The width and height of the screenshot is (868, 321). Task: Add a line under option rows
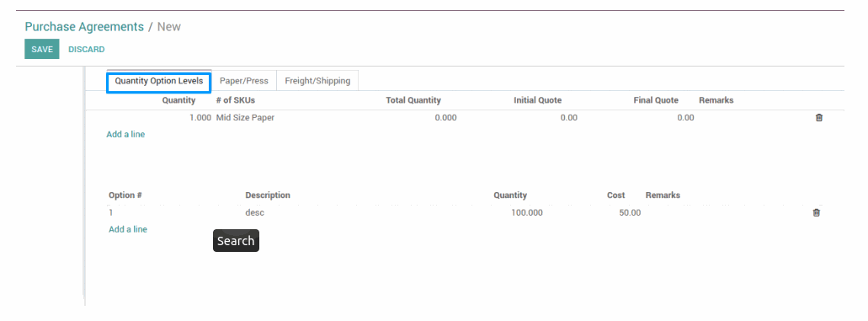pyautogui.click(x=128, y=229)
